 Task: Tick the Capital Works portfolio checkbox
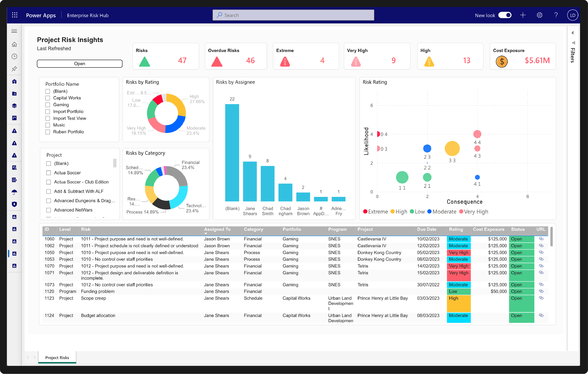tap(48, 98)
